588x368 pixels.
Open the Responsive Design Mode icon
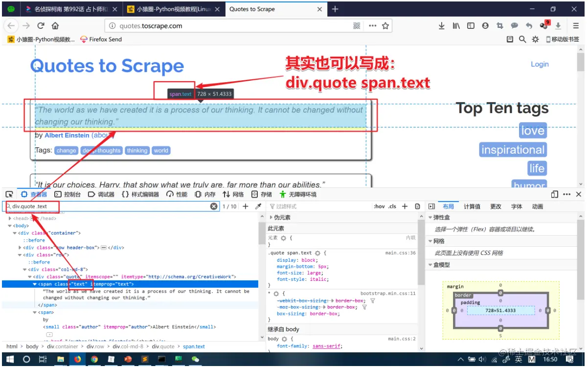coord(554,194)
